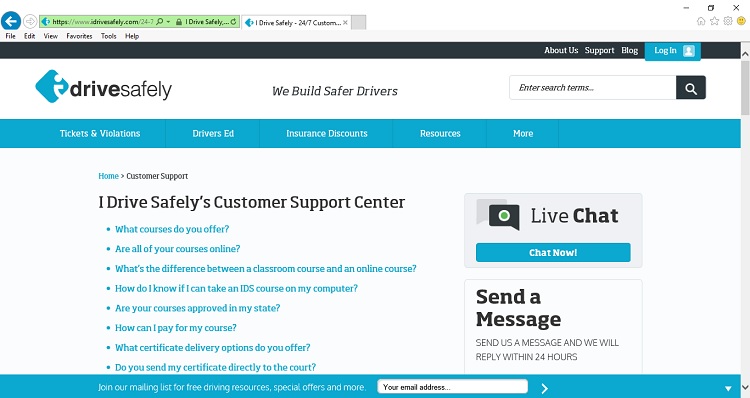The width and height of the screenshot is (750, 398).
Task: Open the Tools menu
Action: pos(109,36)
